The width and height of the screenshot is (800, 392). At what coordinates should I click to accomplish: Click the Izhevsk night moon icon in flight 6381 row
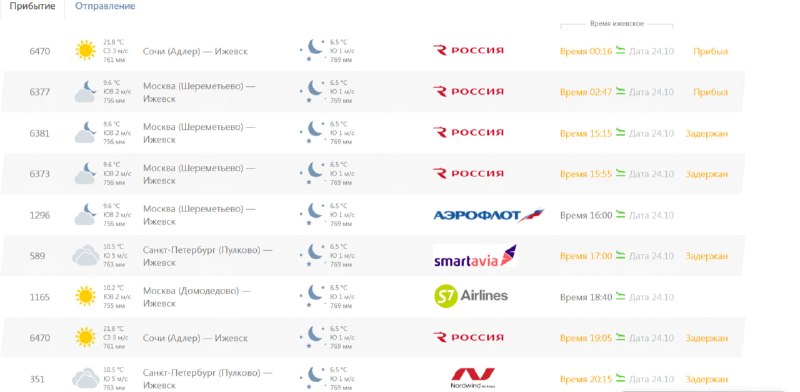[313, 132]
